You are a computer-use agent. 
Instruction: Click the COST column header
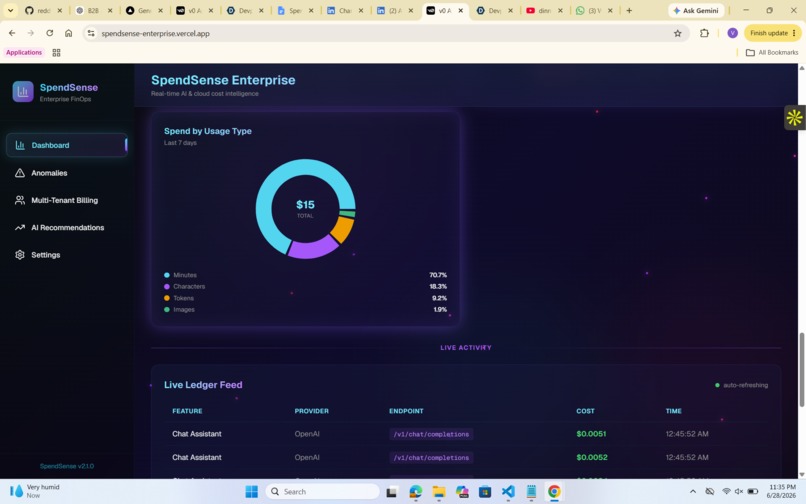pyautogui.click(x=585, y=411)
